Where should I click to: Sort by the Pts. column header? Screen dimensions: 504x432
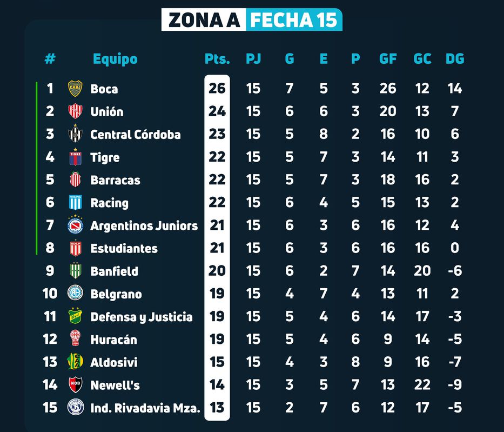pyautogui.click(x=217, y=59)
